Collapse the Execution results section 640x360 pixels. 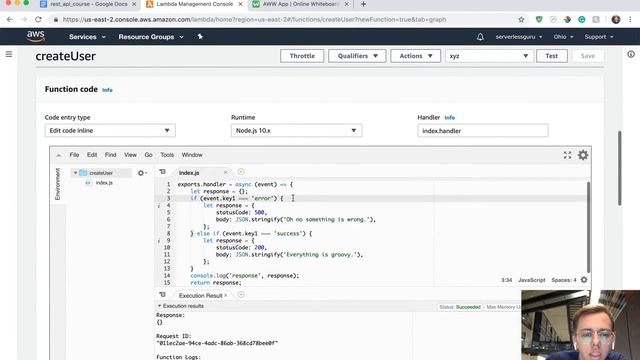pos(159,306)
